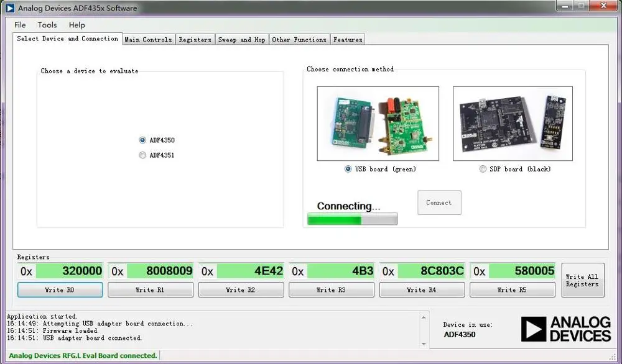This screenshot has height=364, width=622.
Task: Click the 'Attempting USB adapter board connection...' log line
Action: pos(100,324)
